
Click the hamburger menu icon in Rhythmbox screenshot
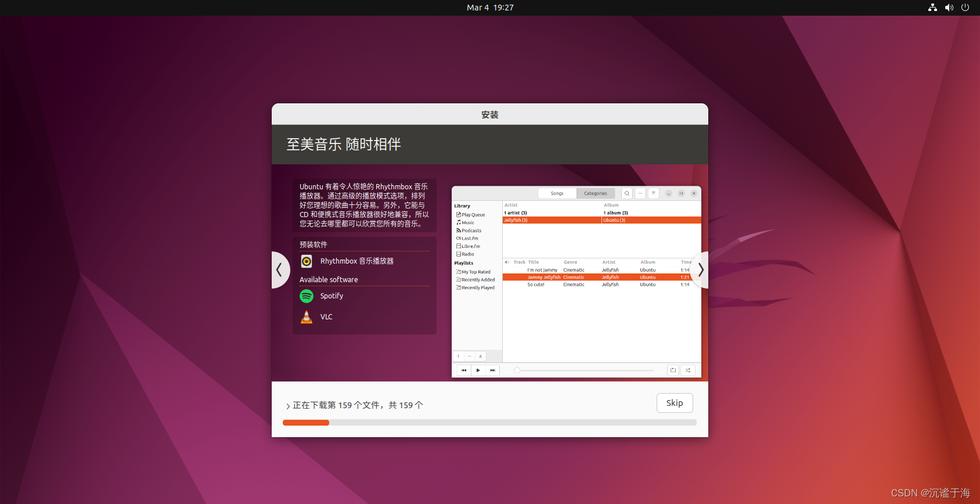coord(653,193)
